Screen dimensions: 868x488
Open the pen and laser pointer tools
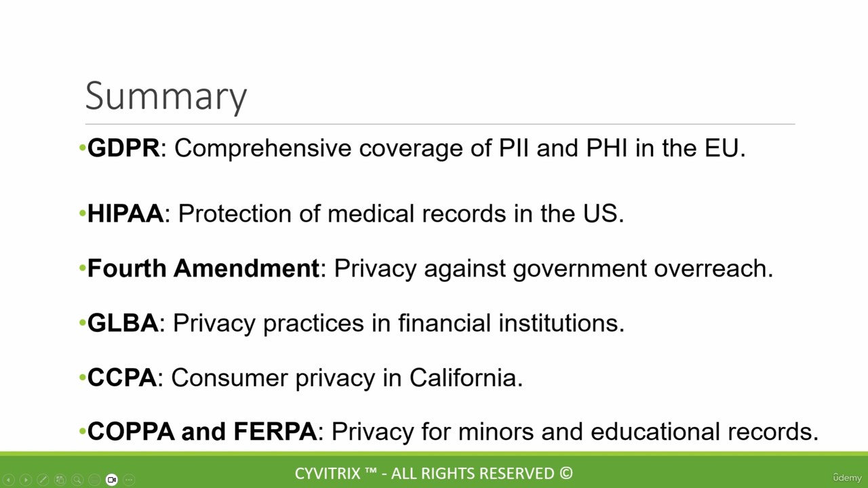pyautogui.click(x=43, y=480)
